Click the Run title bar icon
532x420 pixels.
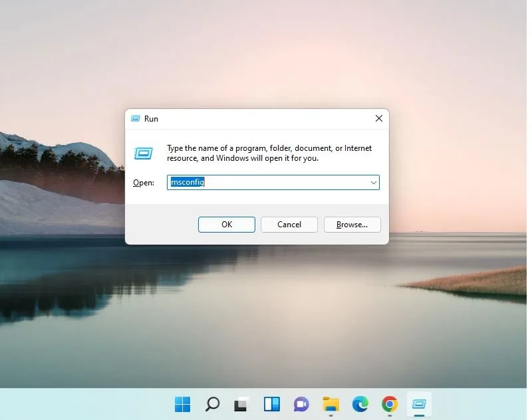136,118
